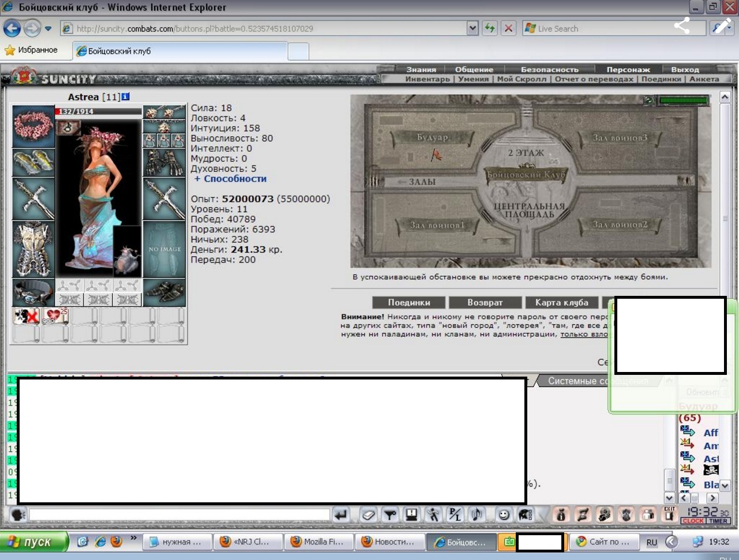Click the running figure chat icon
This screenshot has height=560, width=739.
pyautogui.click(x=433, y=514)
